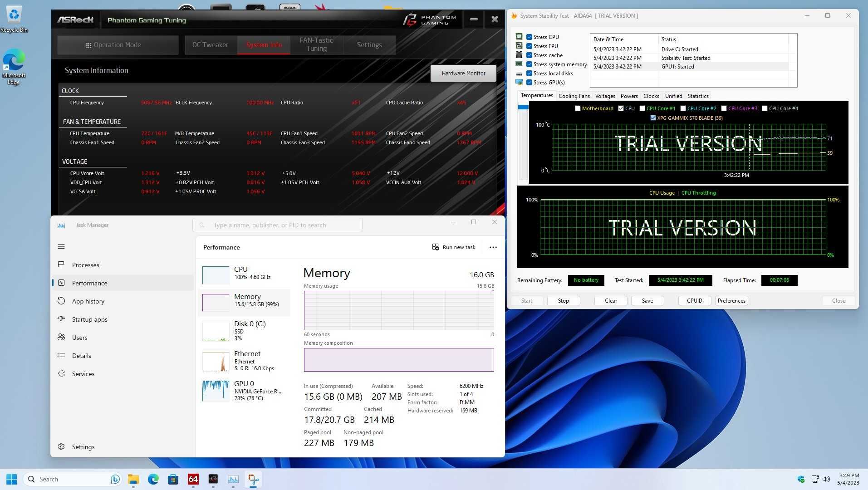Select the 'GPU1: Started' log row

690,67
